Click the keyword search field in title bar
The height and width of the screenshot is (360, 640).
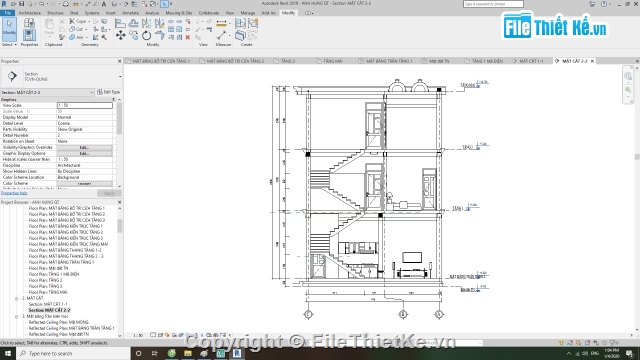493,4
